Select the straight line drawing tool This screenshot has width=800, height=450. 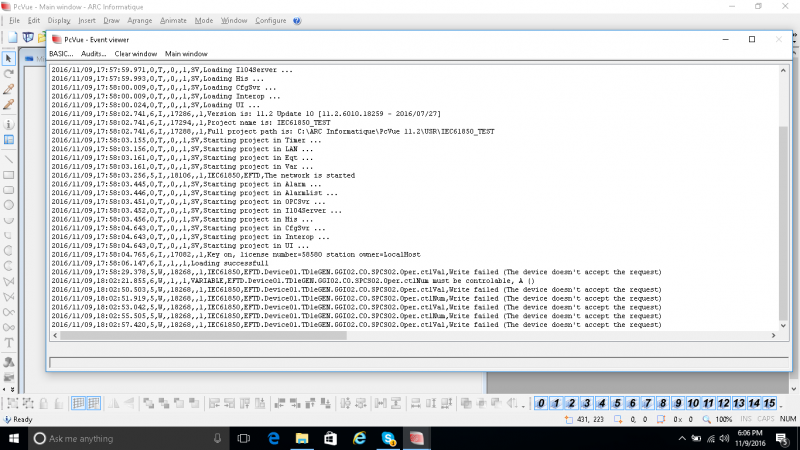tap(9, 160)
